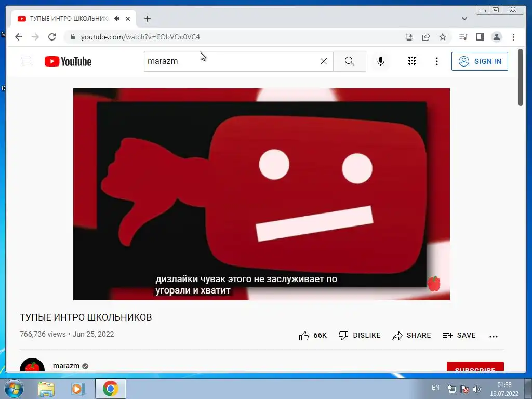Open Action Center flag icon
Image resolution: width=532 pixels, height=399 pixels.
coord(464,389)
